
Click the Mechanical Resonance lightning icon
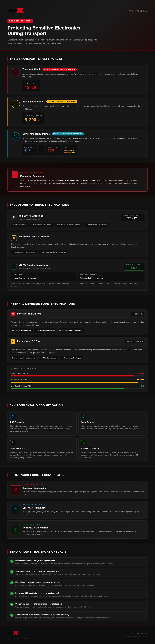pos(15,174)
